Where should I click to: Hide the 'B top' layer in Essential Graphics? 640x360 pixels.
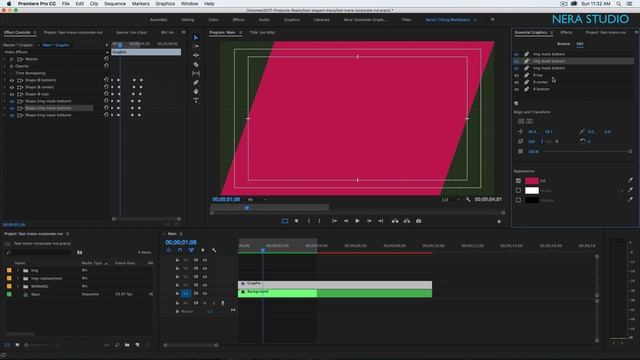517,75
